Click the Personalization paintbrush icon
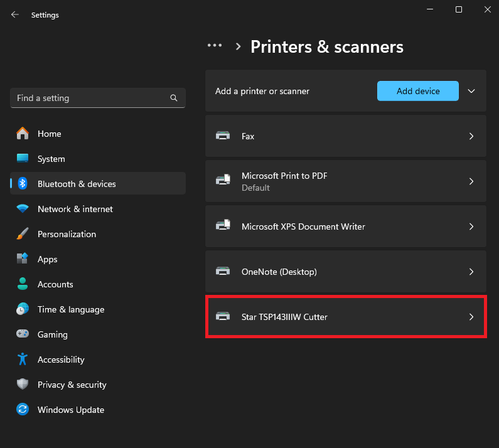Screen dimensions: 499x448 [23, 234]
